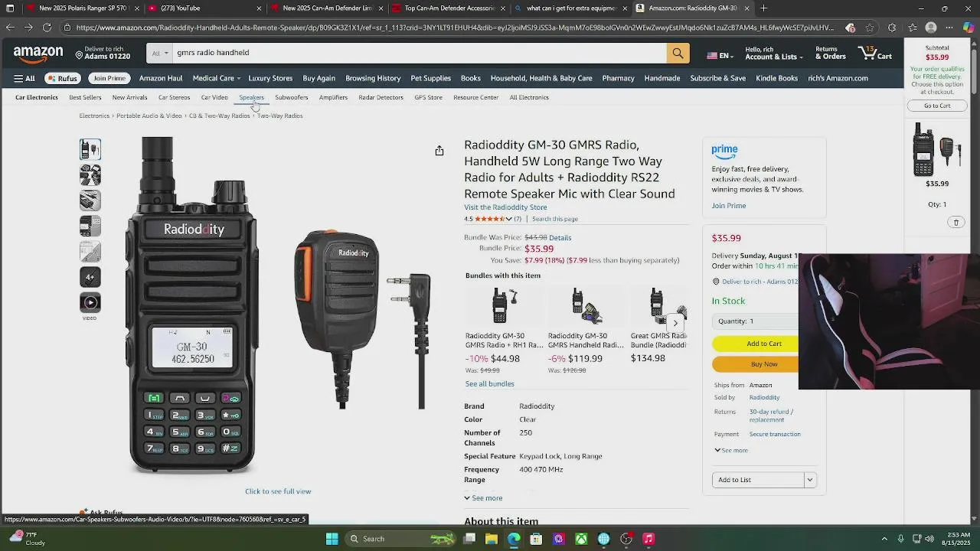Click the Join Prime nav pill
This screenshot has width=980, height=551.
pos(109,78)
